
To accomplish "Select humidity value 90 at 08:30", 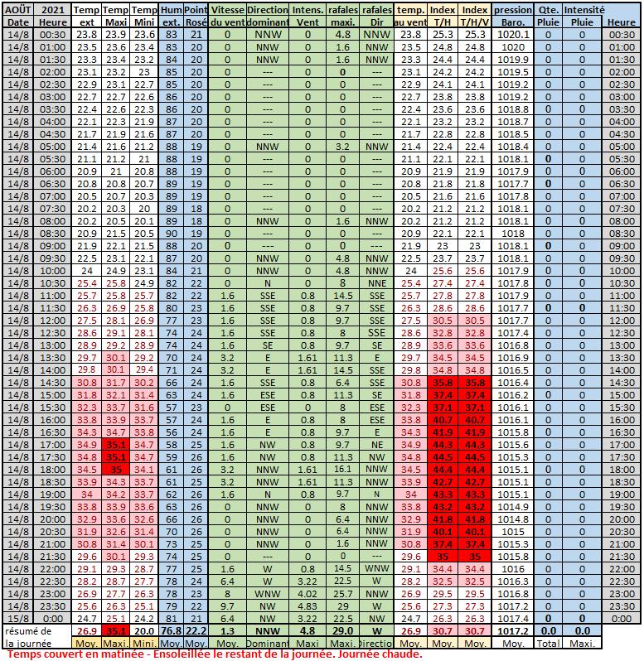I will (172, 234).
